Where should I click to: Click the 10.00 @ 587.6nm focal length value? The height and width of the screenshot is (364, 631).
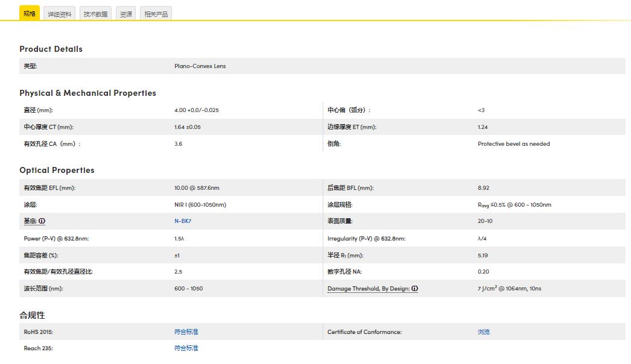point(197,188)
